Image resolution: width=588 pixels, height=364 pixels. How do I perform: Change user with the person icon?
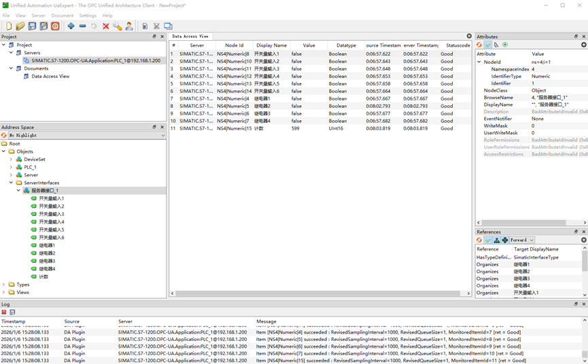pos(129,26)
